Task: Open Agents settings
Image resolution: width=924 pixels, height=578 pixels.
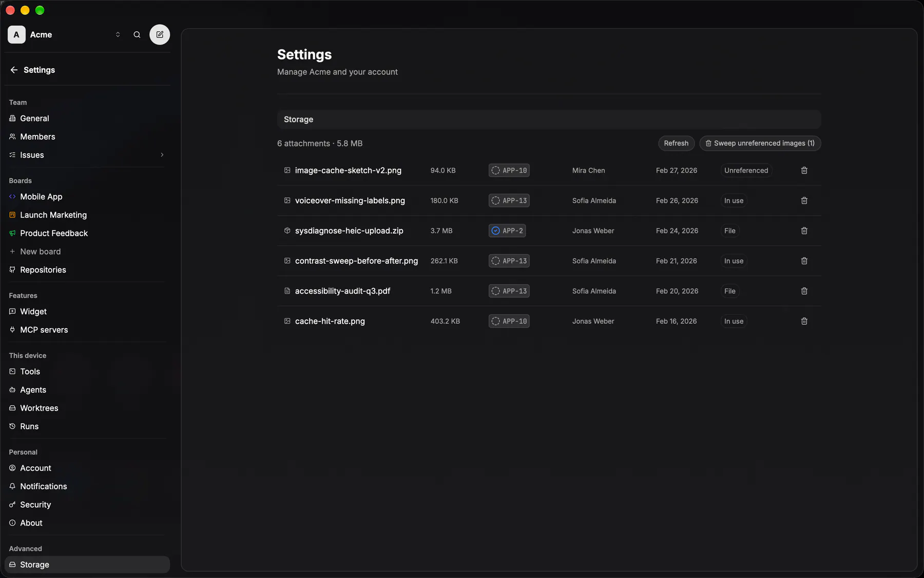Action: coord(87,390)
